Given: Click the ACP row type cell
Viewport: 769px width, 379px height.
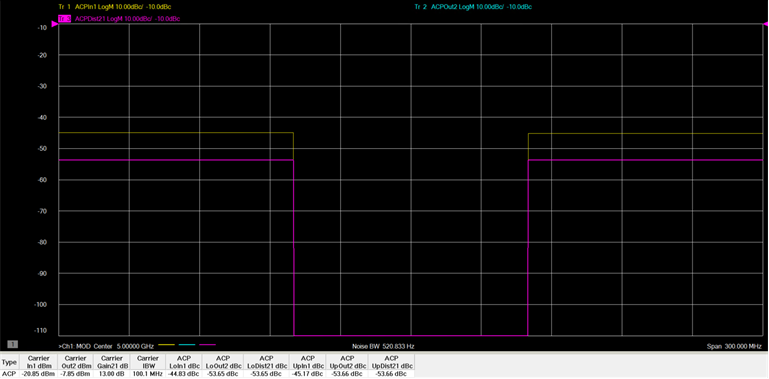Looking at the screenshot, I should click(x=9, y=374).
